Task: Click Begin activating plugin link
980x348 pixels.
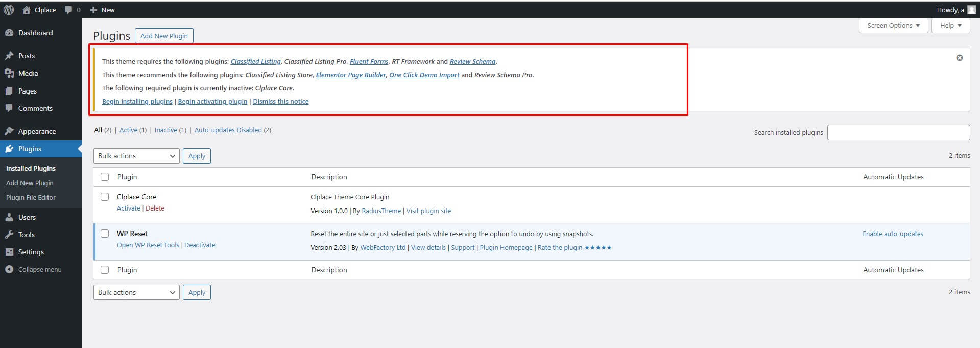Action: pos(212,102)
